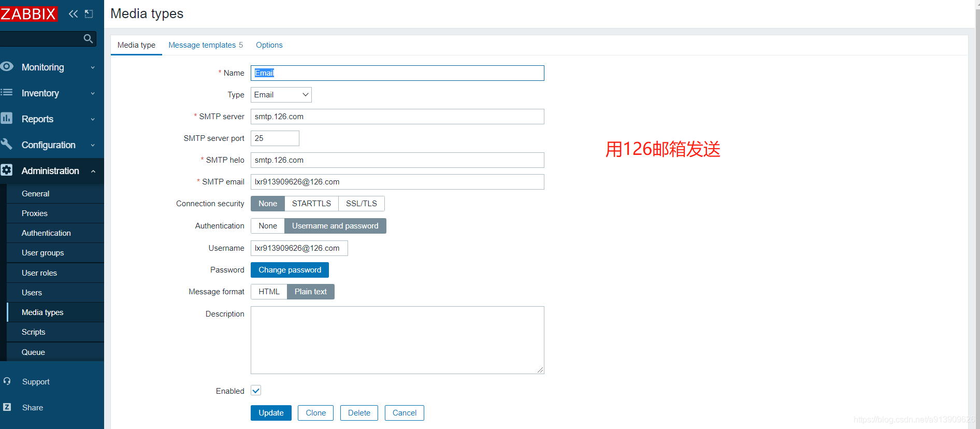The height and width of the screenshot is (429, 980).
Task: Collapse the Administration menu chevron
Action: tap(93, 171)
